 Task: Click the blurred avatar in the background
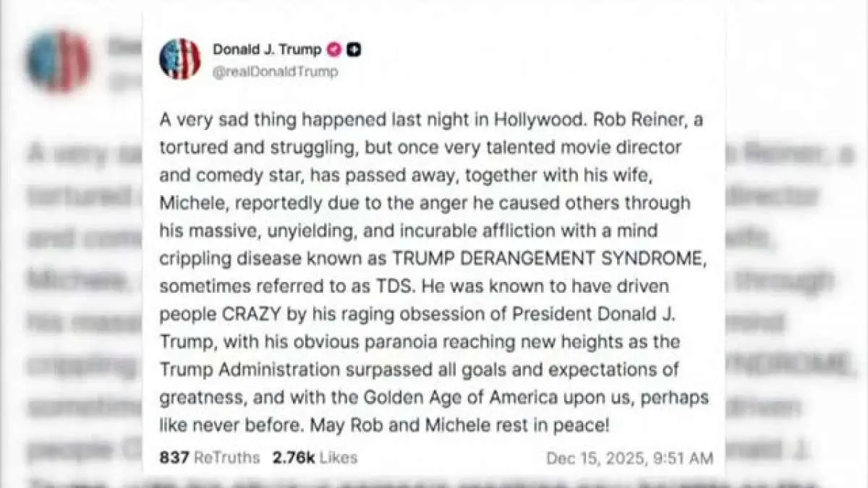[58, 61]
